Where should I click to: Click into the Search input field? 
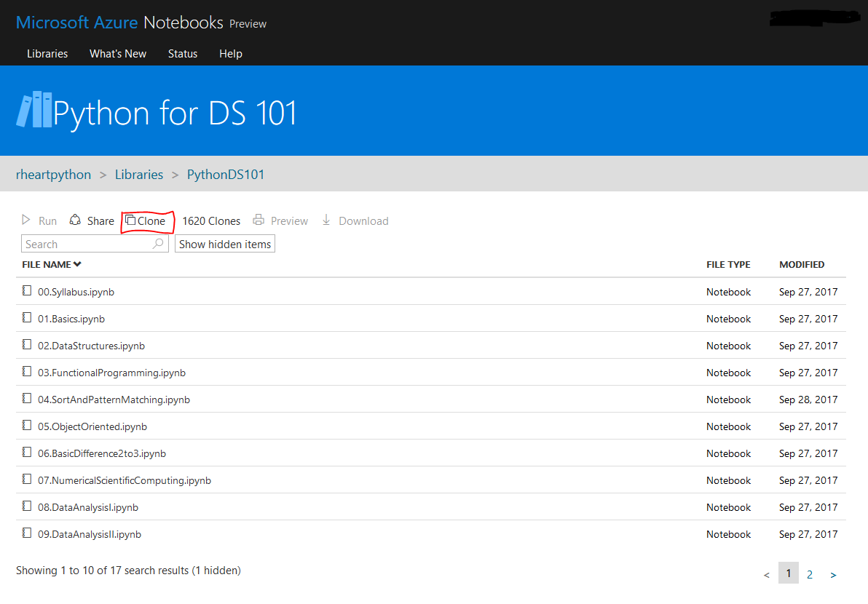(86, 244)
